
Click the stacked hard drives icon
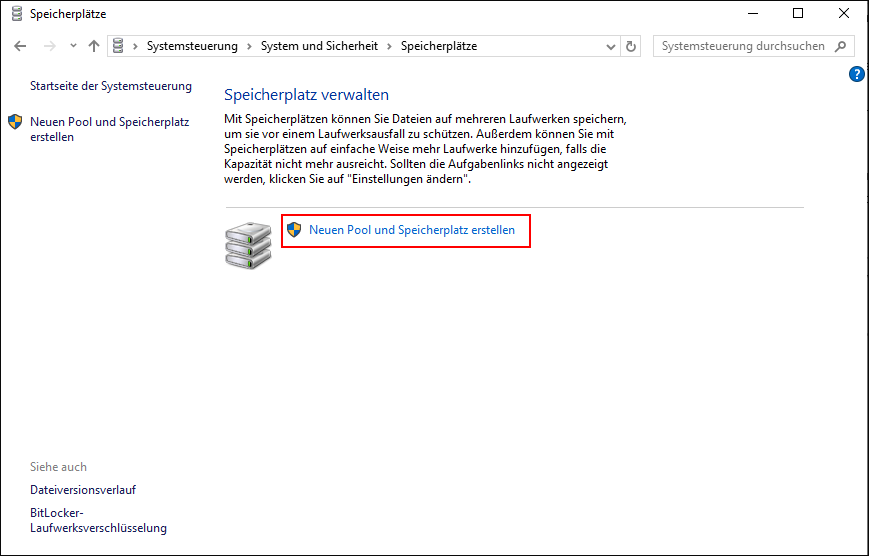pyautogui.click(x=248, y=246)
